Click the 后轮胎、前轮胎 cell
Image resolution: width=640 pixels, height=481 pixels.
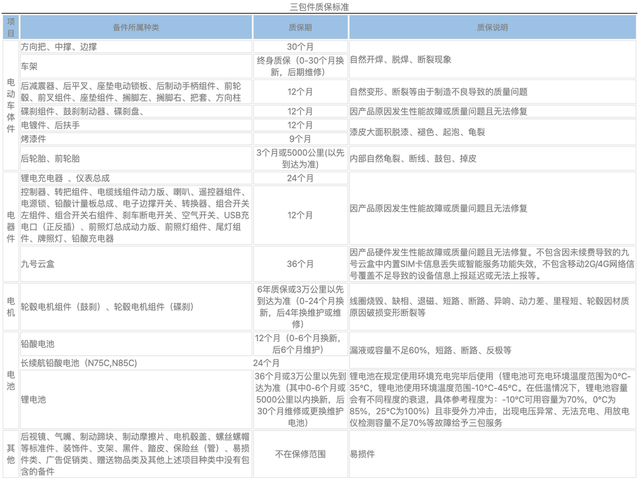[x=136, y=158]
